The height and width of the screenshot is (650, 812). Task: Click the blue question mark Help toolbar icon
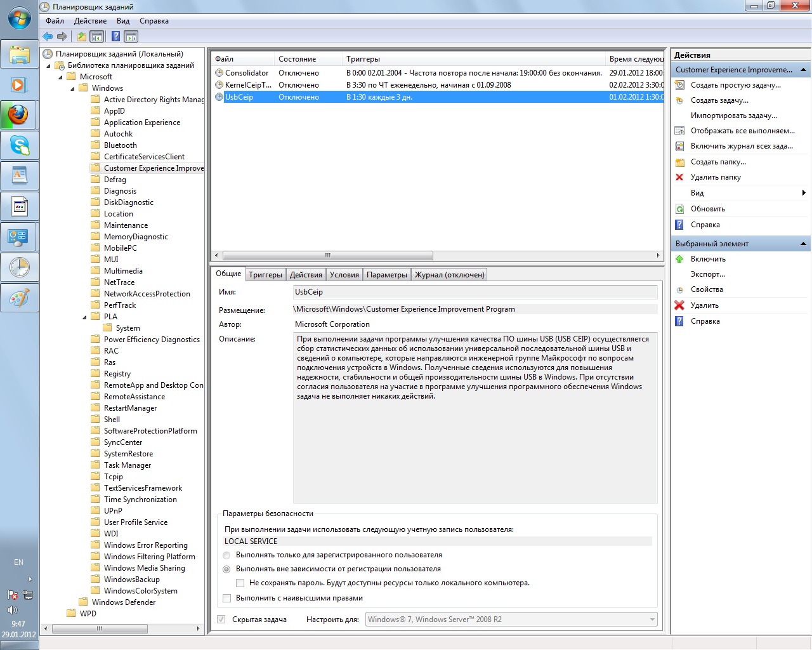[116, 36]
